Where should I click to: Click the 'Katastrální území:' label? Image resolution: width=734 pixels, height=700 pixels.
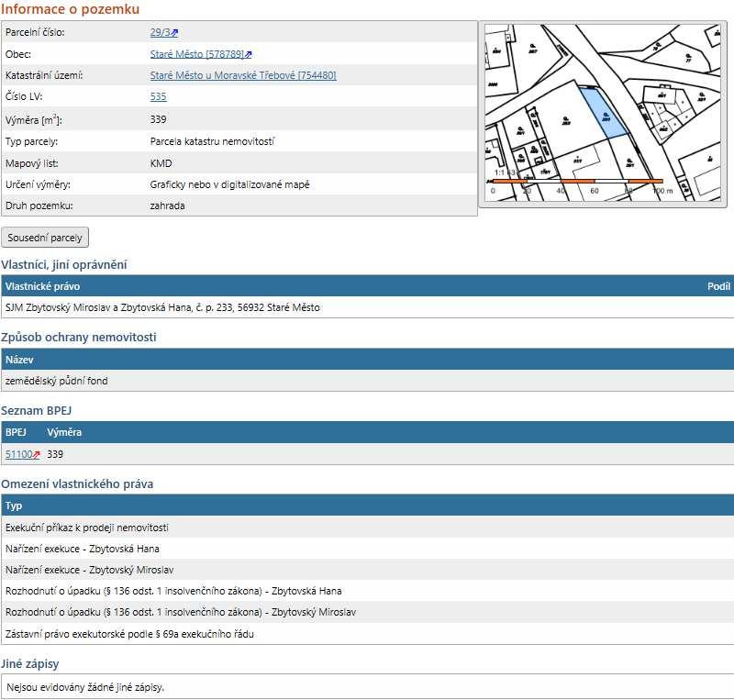point(44,75)
